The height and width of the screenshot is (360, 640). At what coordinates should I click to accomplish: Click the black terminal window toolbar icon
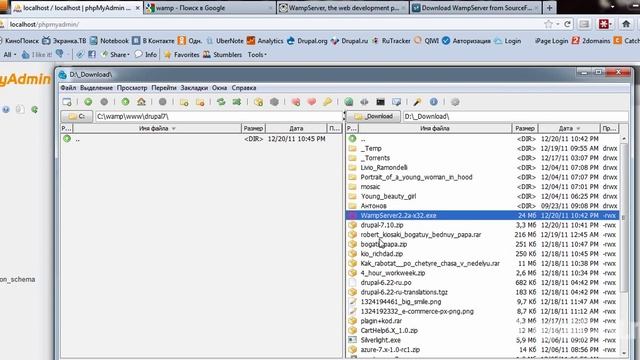380,102
